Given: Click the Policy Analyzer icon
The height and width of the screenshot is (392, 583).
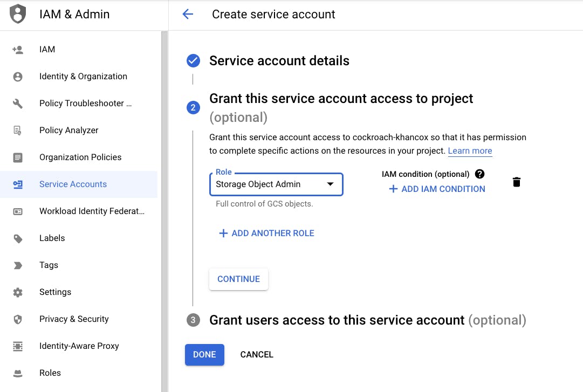Looking at the screenshot, I should coord(18,130).
